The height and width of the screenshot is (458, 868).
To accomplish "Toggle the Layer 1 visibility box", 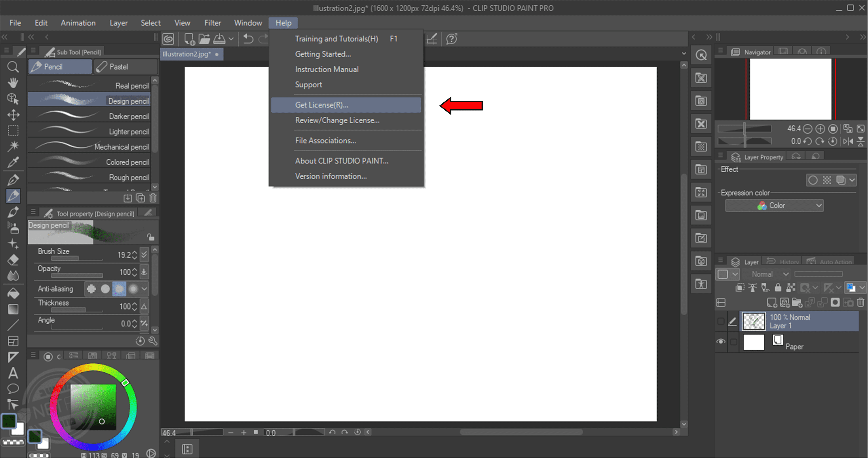I will point(721,321).
